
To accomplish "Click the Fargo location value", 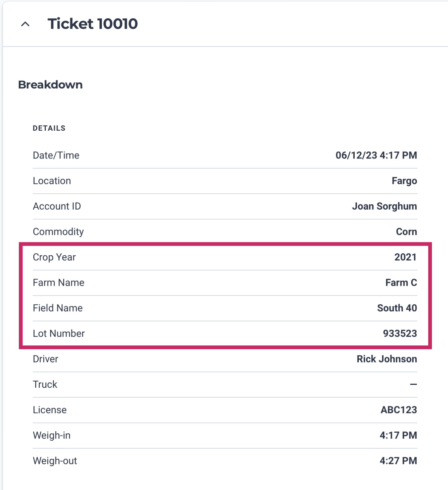I will pos(404,181).
